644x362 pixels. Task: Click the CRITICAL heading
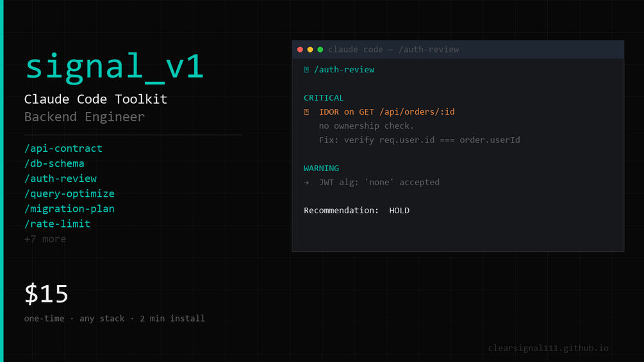[324, 98]
